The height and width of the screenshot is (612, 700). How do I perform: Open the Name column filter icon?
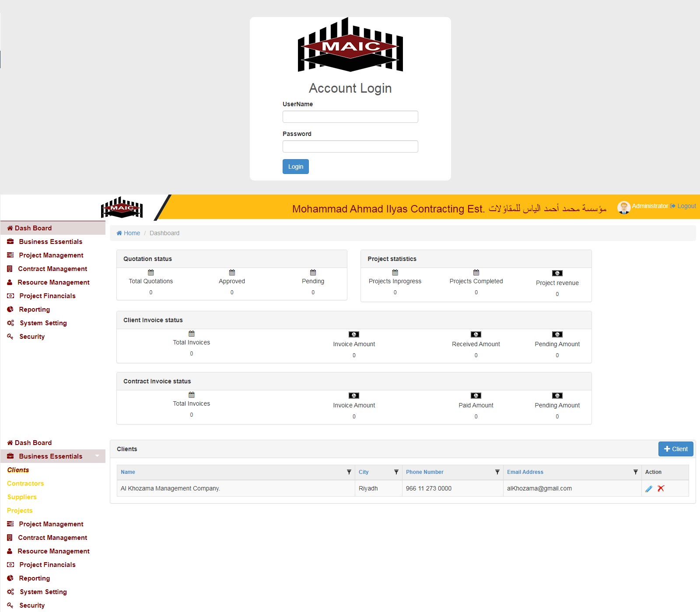point(349,472)
